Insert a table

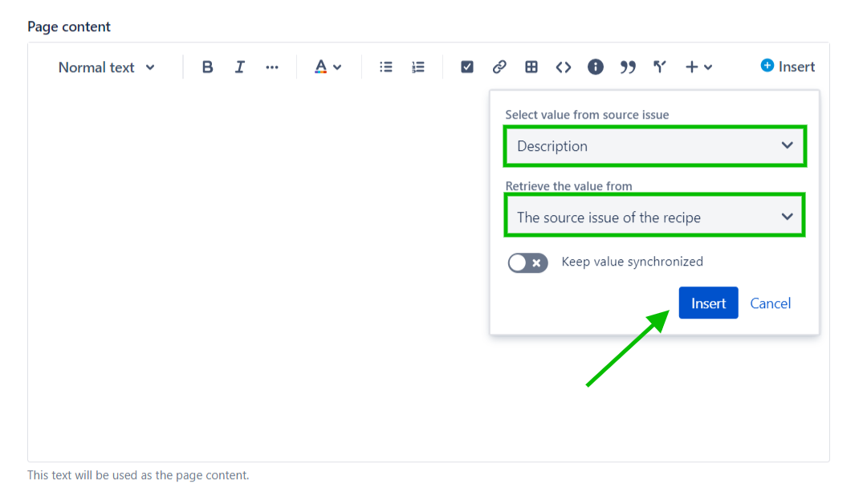coord(531,67)
